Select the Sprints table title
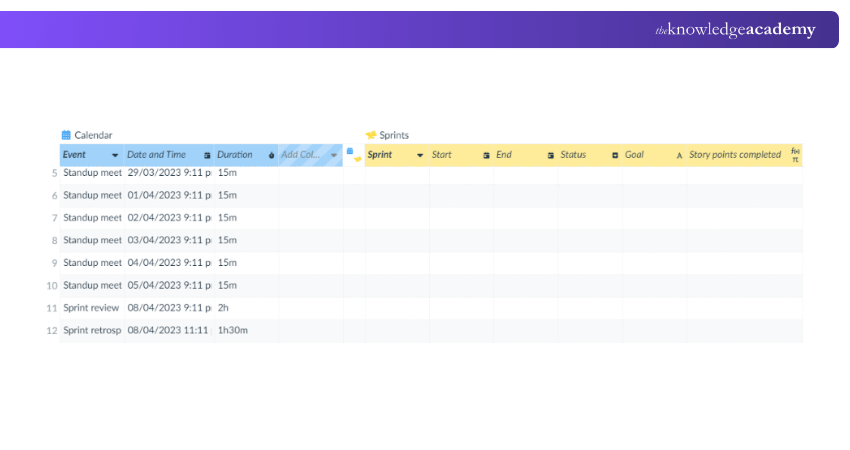 pos(394,135)
